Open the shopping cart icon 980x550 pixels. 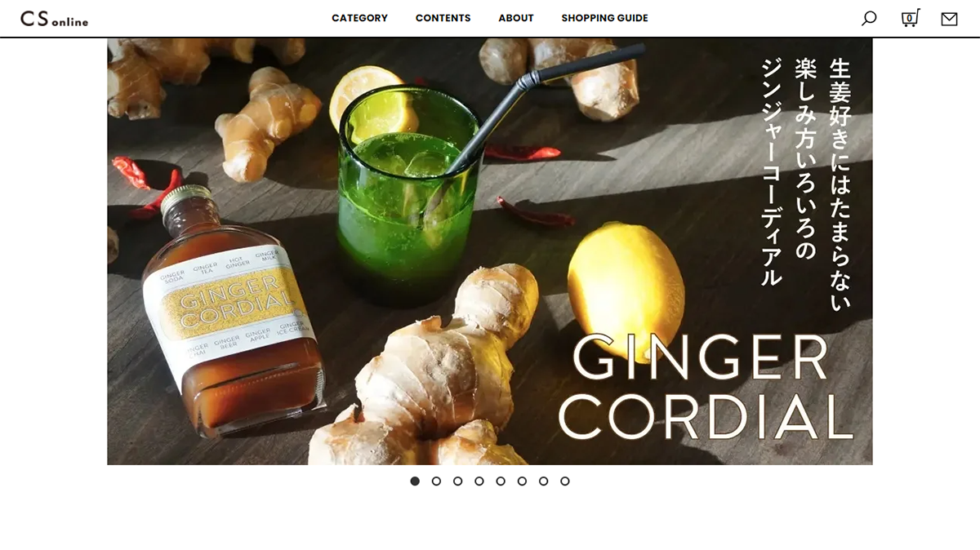click(910, 18)
